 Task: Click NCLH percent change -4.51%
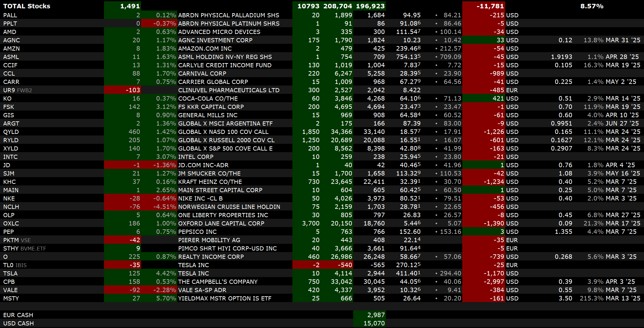click(164, 207)
